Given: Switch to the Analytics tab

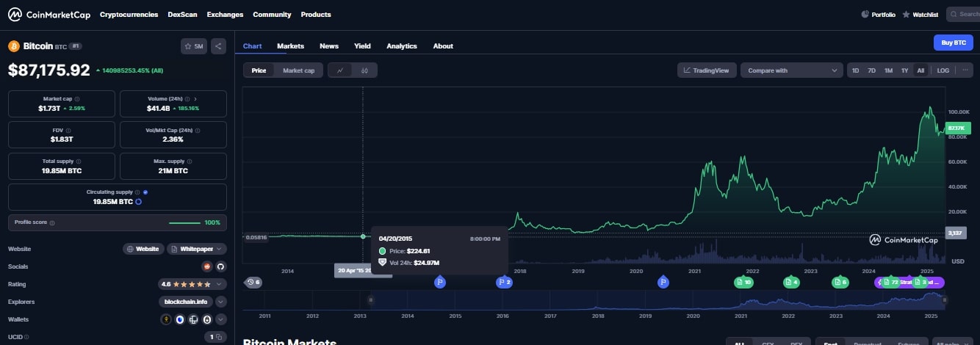Looking at the screenshot, I should (402, 46).
